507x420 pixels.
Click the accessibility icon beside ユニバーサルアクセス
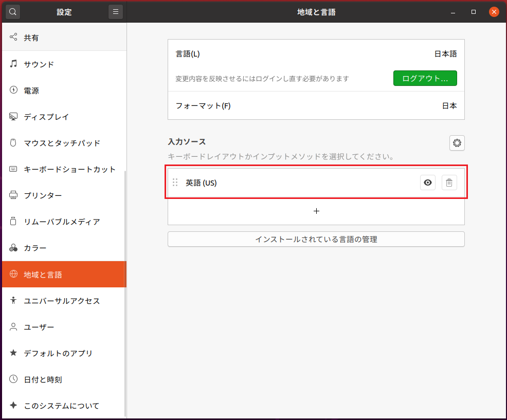coord(13,300)
